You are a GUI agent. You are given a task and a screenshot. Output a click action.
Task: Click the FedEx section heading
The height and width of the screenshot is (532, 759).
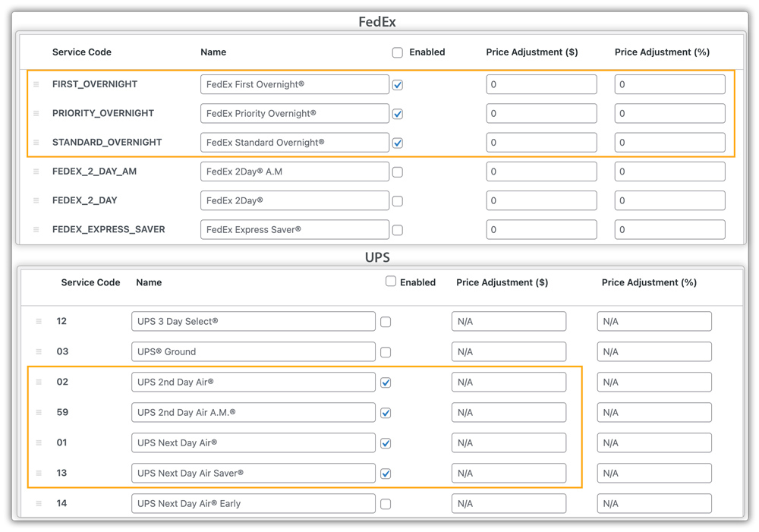coord(377,22)
